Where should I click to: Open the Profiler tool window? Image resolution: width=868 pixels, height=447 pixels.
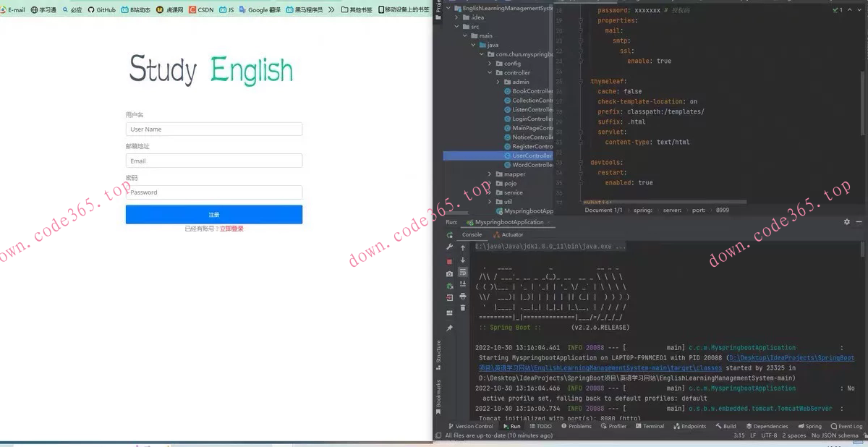tap(613, 427)
